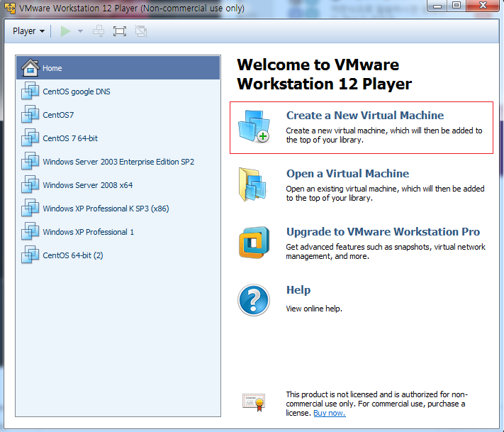Screen dimensions: 504x432
Task: Select Windows XP Professional 1 entry
Action: tap(118, 232)
